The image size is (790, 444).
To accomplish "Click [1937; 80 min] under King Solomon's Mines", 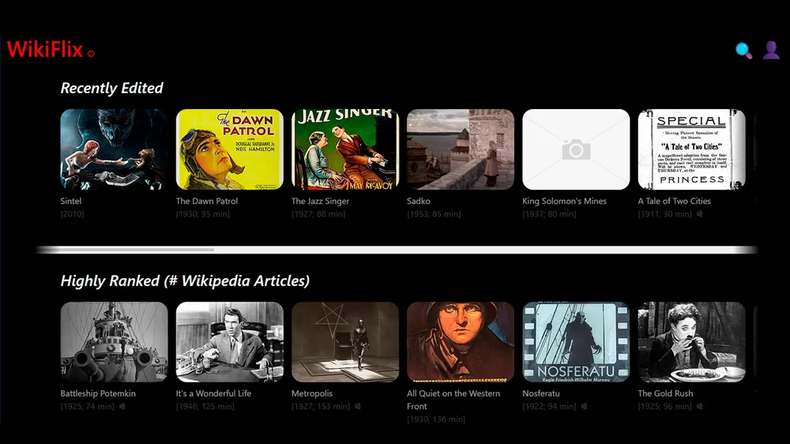I will (549, 214).
